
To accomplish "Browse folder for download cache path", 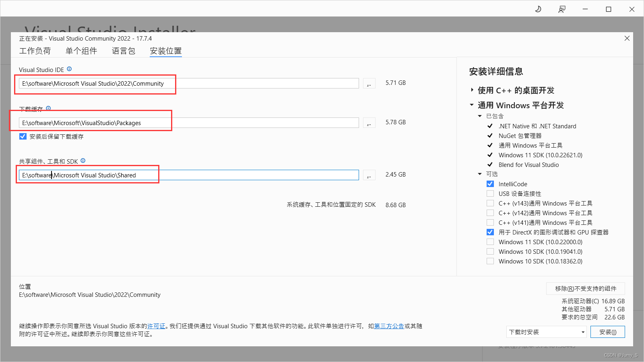I will click(369, 123).
